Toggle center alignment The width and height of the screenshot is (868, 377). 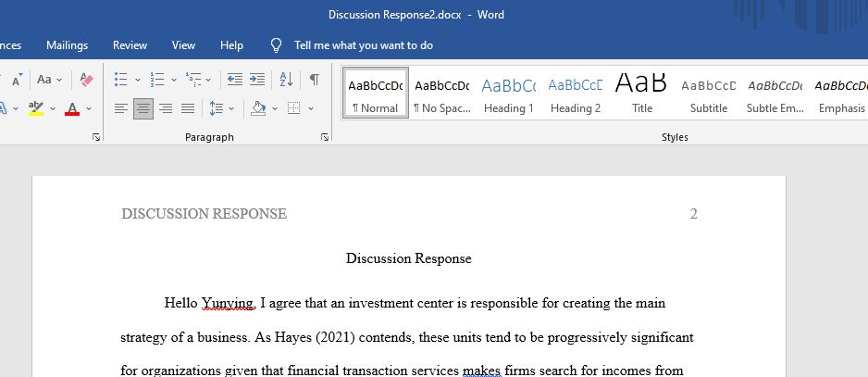pyautogui.click(x=143, y=108)
